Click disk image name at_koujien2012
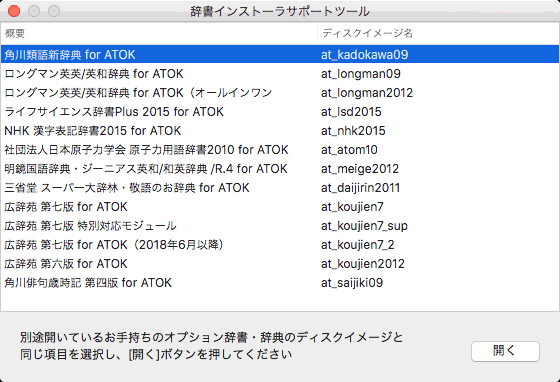Image resolution: width=560 pixels, height=382 pixels. pyautogui.click(x=363, y=263)
